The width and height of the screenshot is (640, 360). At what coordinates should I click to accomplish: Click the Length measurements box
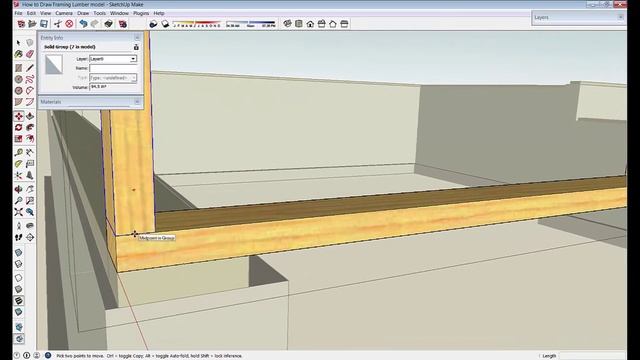(592, 356)
